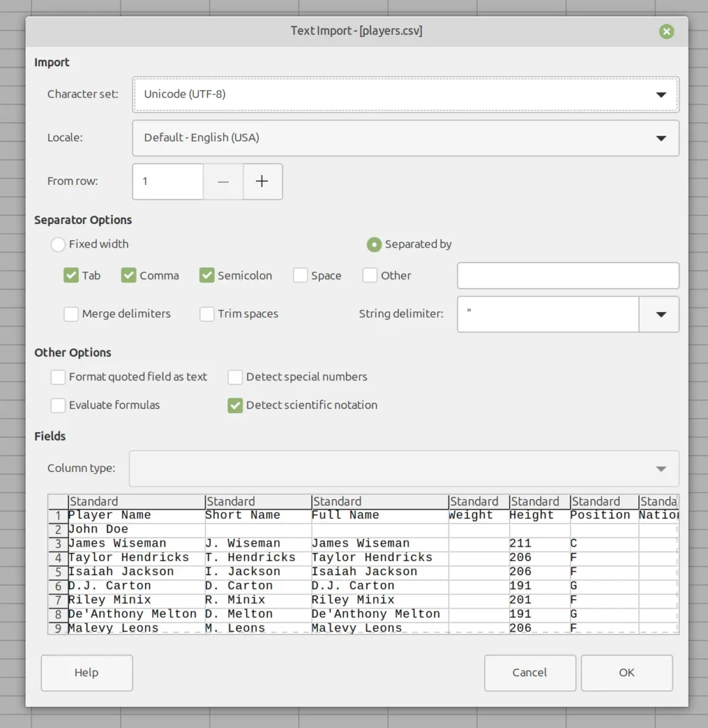The width and height of the screenshot is (708, 728).
Task: Click the 'James Wiseman' Player Name cell
Action: click(136, 543)
